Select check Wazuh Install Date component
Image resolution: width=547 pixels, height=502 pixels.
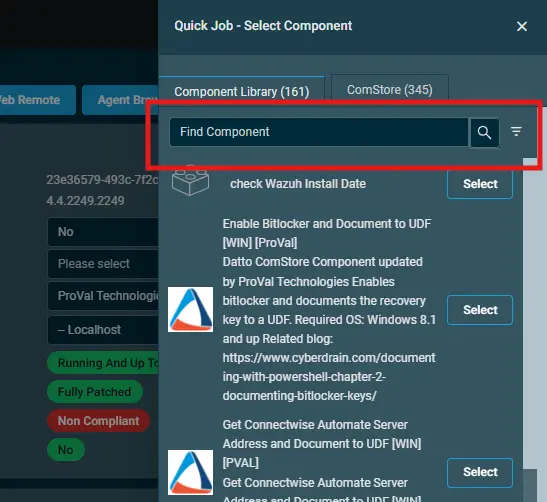pyautogui.click(x=480, y=184)
